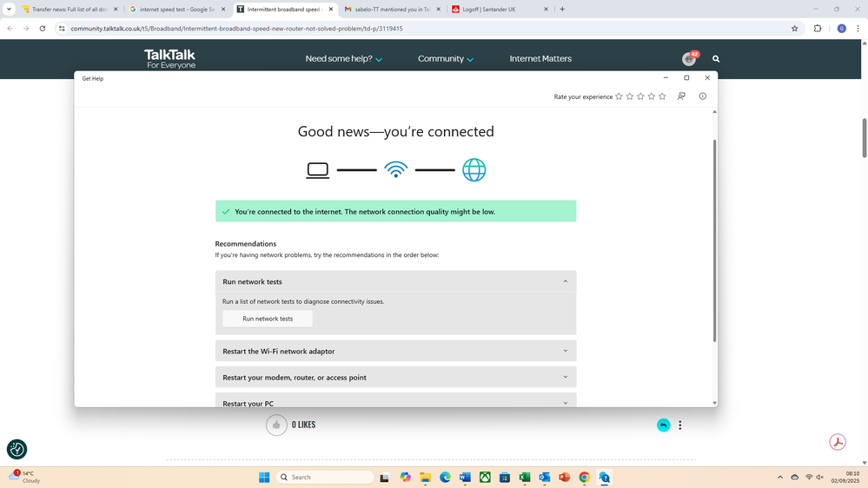Open Chrome three-dot menu

point(858,28)
